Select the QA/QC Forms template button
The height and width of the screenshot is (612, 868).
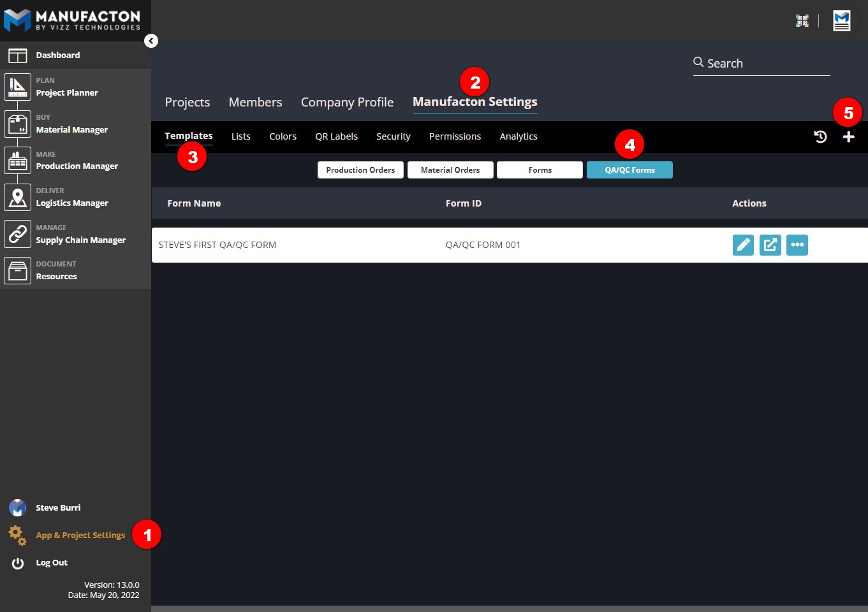tap(629, 170)
